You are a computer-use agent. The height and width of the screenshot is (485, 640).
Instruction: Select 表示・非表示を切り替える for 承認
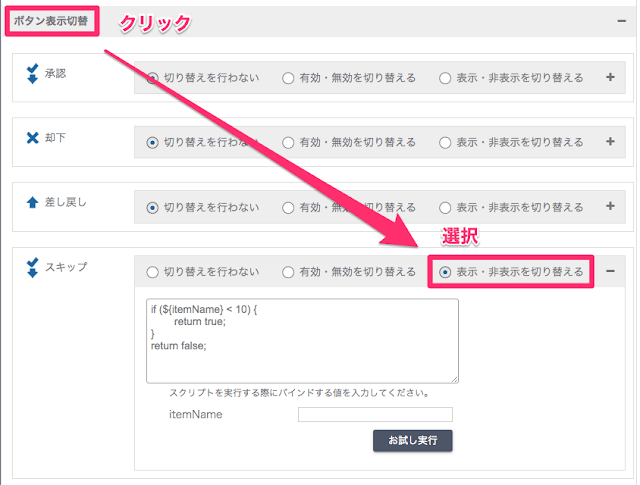pos(445,78)
